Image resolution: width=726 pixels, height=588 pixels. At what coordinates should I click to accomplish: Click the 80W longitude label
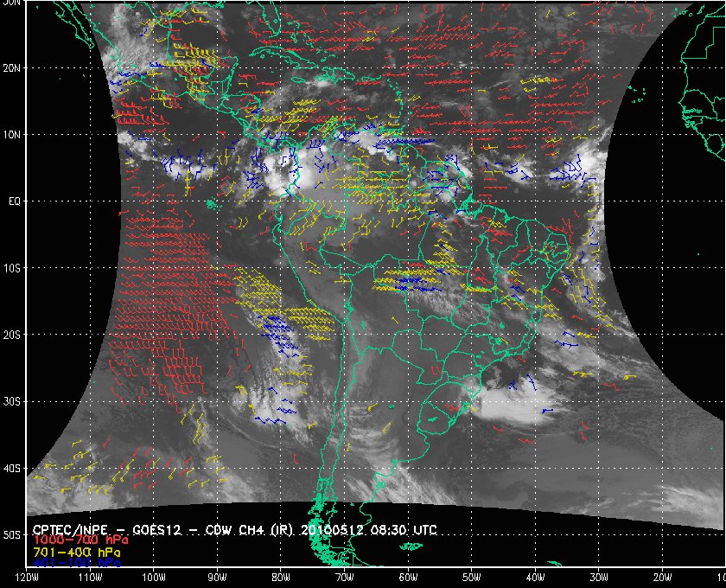click(x=281, y=578)
